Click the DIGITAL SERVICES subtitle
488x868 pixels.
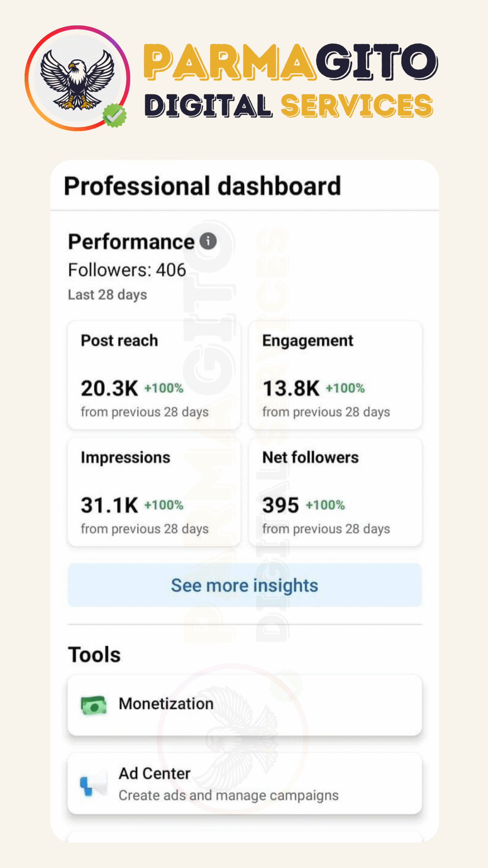click(289, 106)
